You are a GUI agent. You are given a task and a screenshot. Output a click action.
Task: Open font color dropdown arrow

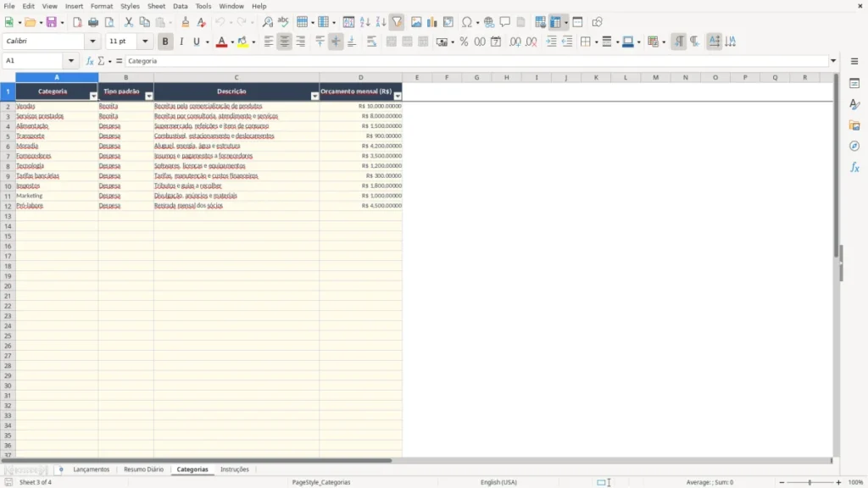[x=232, y=42]
